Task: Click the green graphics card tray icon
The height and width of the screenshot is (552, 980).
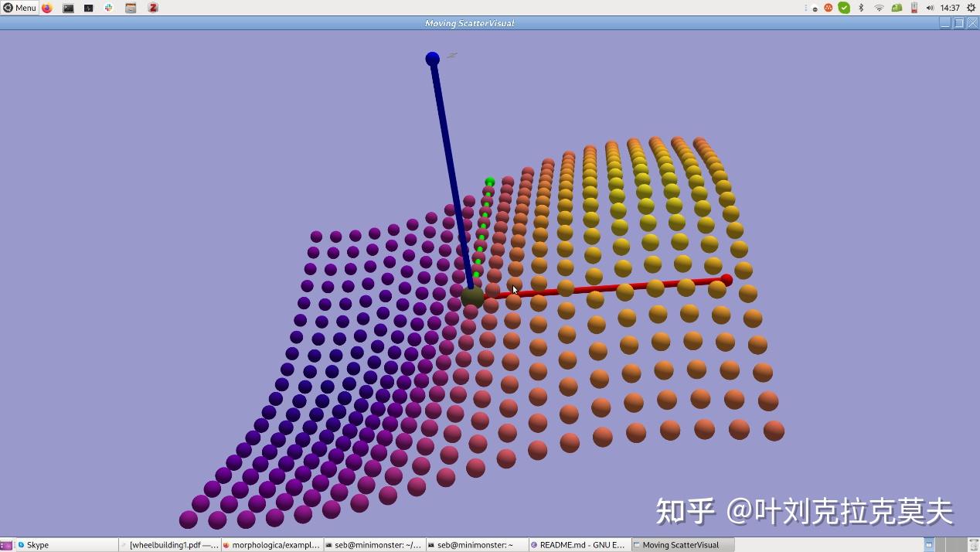Action: click(897, 8)
